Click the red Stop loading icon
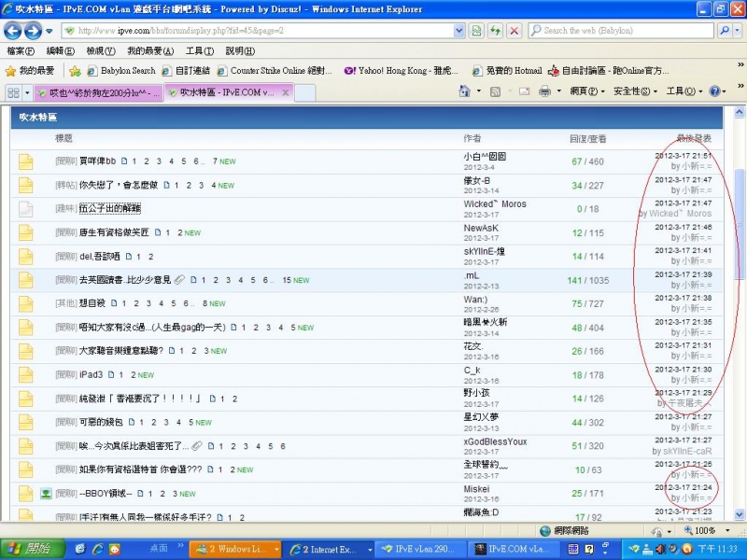The height and width of the screenshot is (560, 747). point(514,31)
